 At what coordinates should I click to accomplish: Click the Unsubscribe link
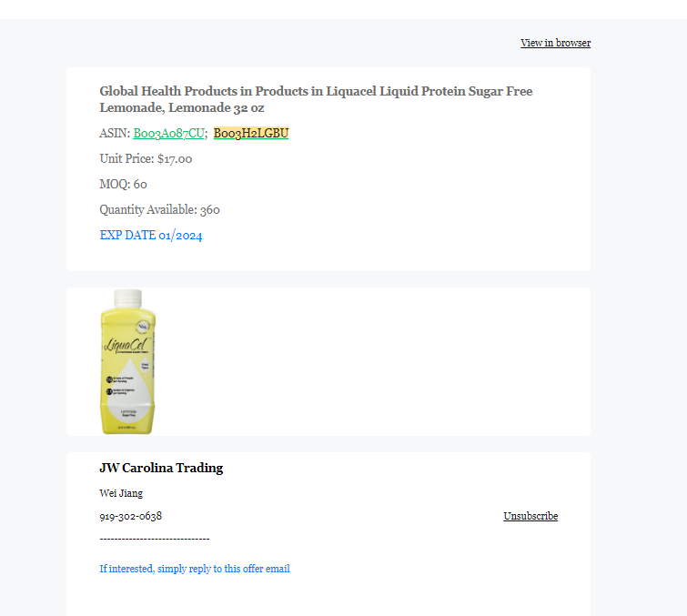530,516
